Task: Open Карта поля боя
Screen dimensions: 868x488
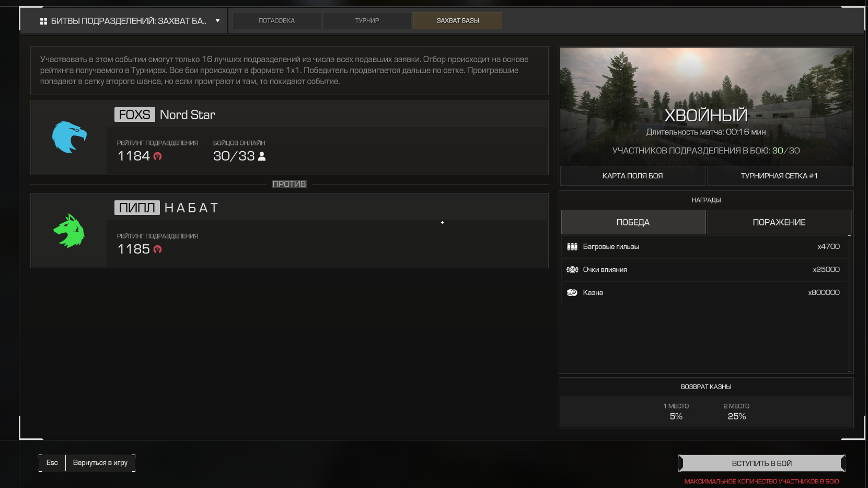Action: pyautogui.click(x=632, y=176)
